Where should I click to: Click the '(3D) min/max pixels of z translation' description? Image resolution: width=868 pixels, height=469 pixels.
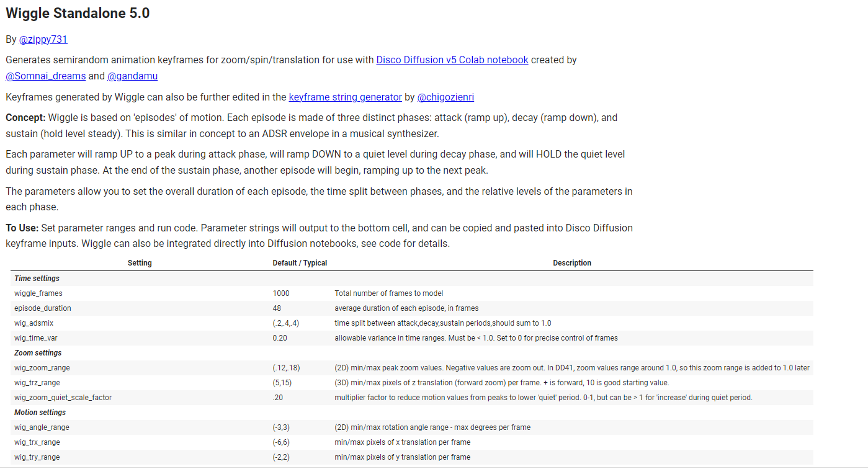[501, 383]
